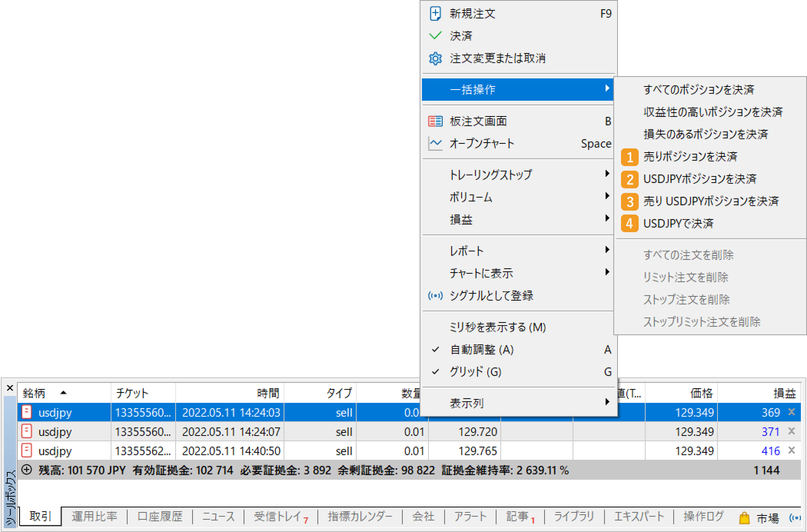The height and width of the screenshot is (532, 807).
Task: Click the 証拠金維持率: 2 639.11 % status text
Action: click(x=505, y=470)
